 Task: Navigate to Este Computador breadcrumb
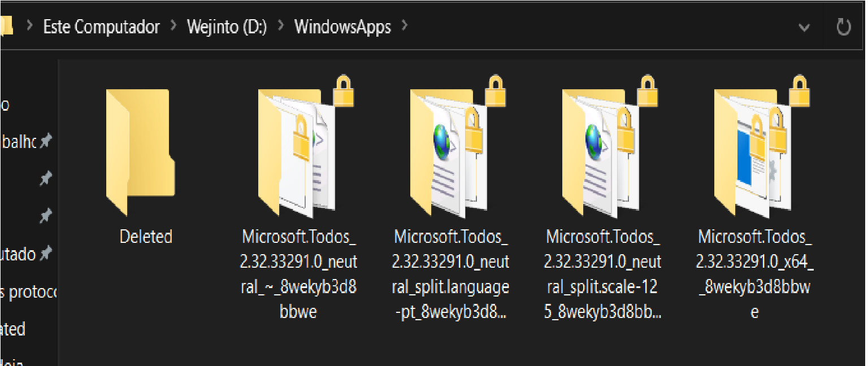click(102, 27)
